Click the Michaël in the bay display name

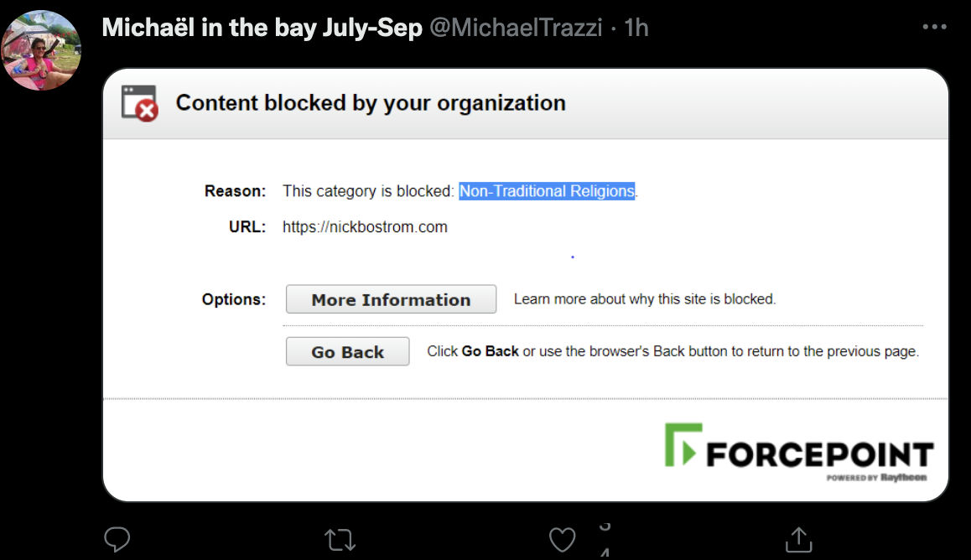coord(262,28)
